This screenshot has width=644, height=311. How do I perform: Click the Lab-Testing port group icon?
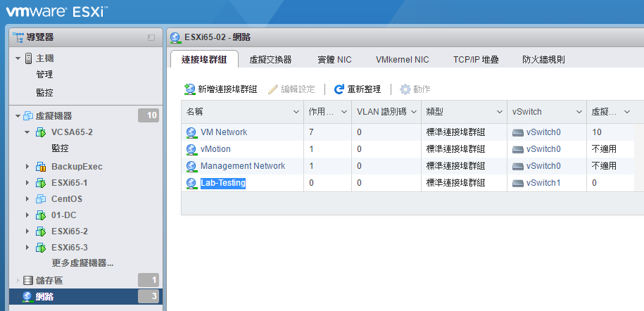(191, 183)
